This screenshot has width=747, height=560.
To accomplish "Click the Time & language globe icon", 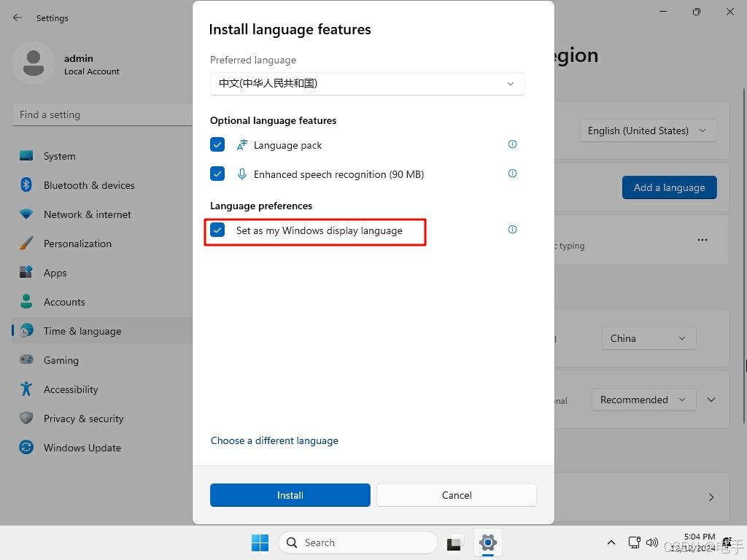I will (x=26, y=330).
